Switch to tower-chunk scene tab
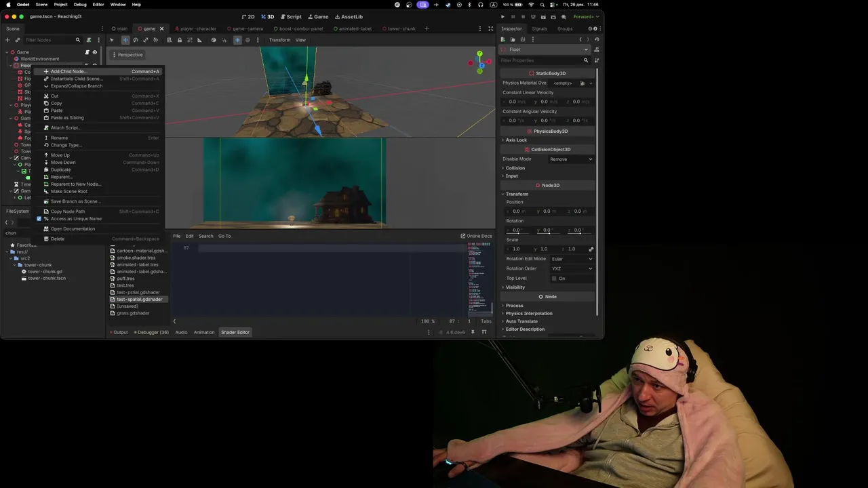Viewport: 868px width, 488px height. (x=399, y=28)
